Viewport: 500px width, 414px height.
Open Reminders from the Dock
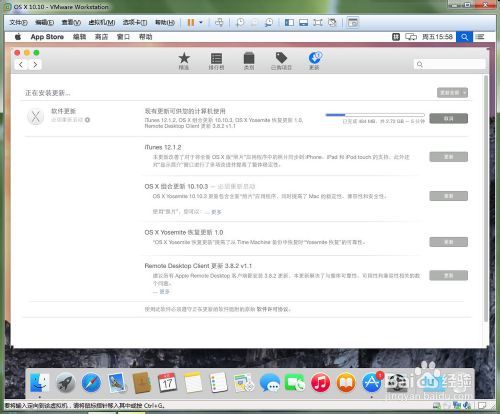point(219,382)
